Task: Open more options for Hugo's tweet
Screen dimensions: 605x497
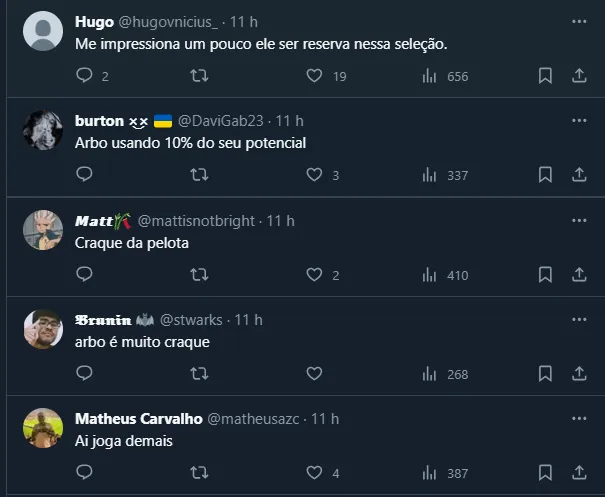Action: 579,21
